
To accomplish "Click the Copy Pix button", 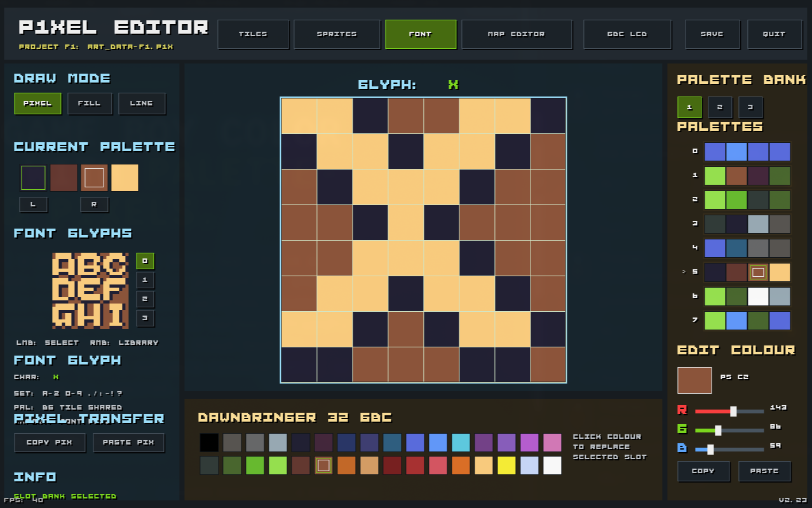I will pos(50,443).
